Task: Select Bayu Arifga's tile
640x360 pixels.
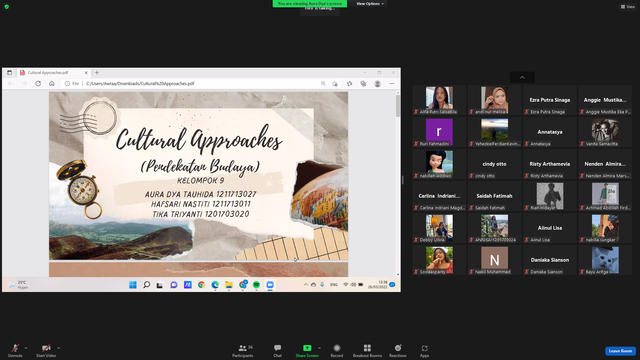Action: pos(605,260)
